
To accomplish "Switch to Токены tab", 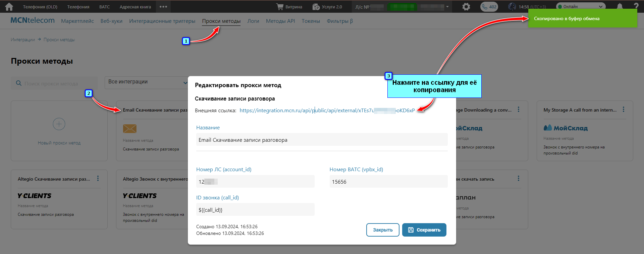I will coord(311,21).
